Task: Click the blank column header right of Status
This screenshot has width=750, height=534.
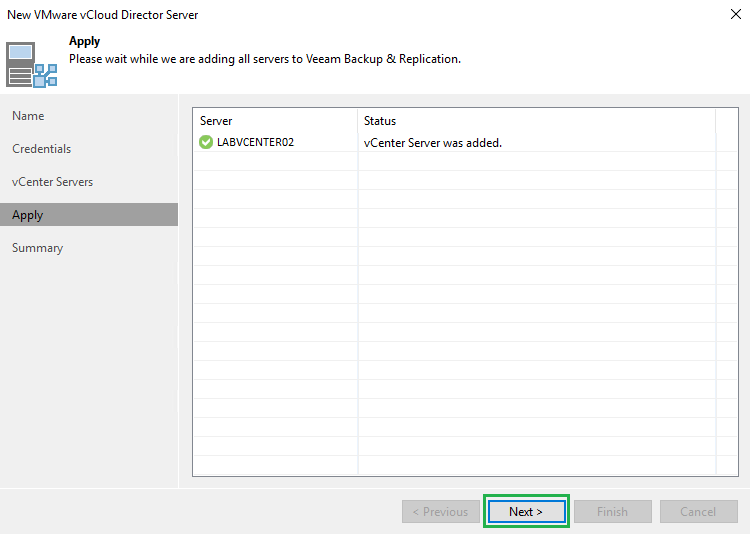Action: 728,121
